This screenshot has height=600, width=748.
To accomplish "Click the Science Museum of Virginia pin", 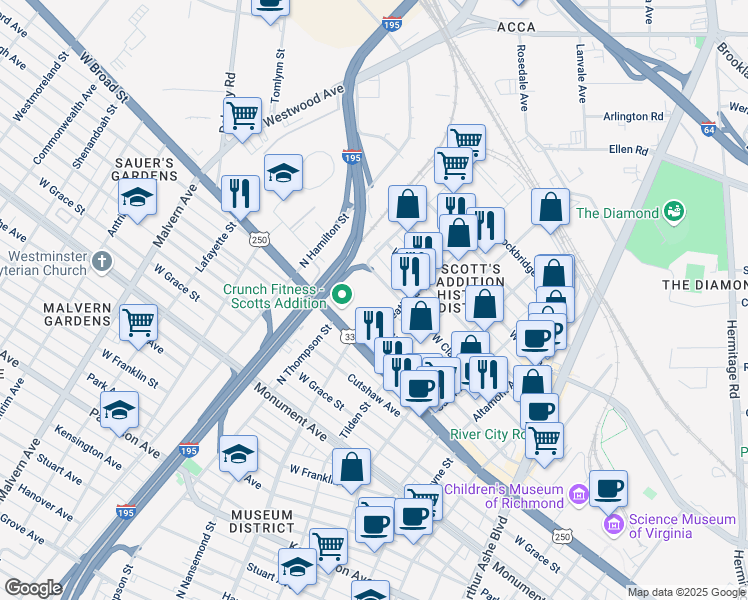I will pos(614,525).
